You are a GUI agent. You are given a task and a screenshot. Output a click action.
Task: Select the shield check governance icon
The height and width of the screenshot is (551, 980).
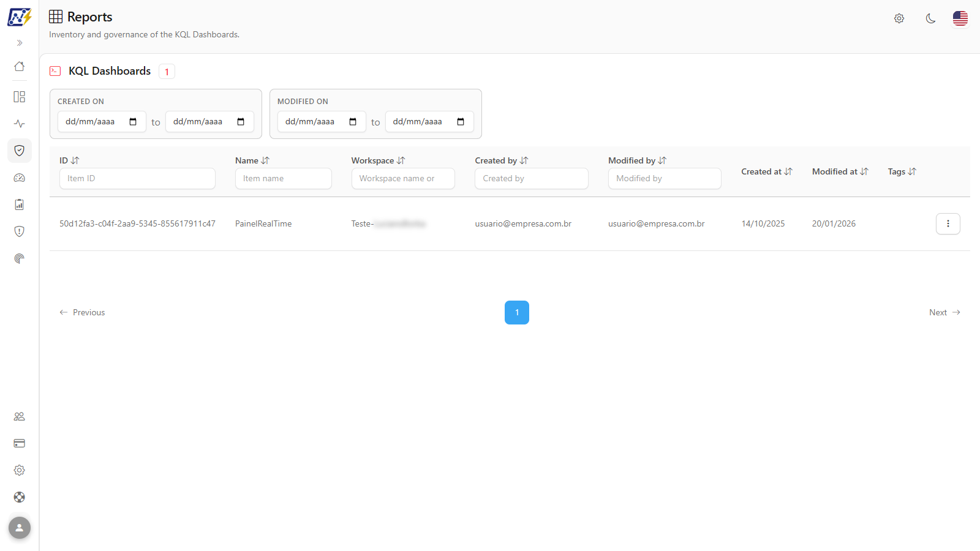tap(20, 151)
